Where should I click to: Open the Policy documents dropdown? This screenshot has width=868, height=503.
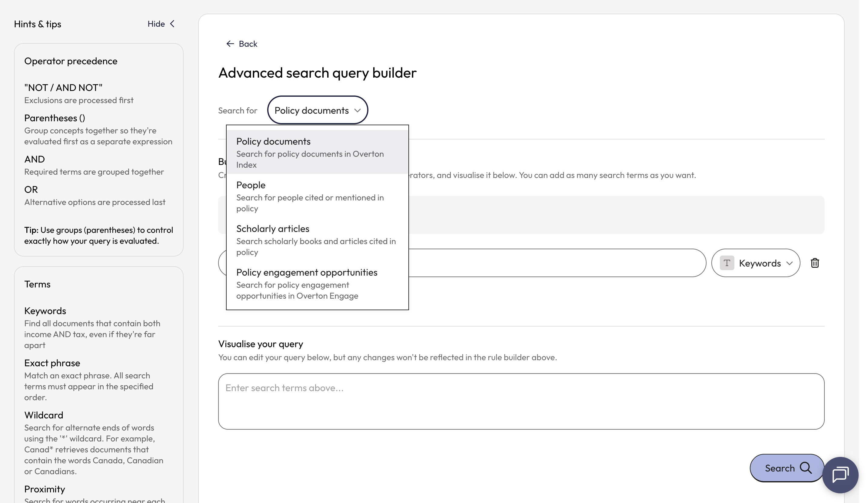pyautogui.click(x=318, y=110)
